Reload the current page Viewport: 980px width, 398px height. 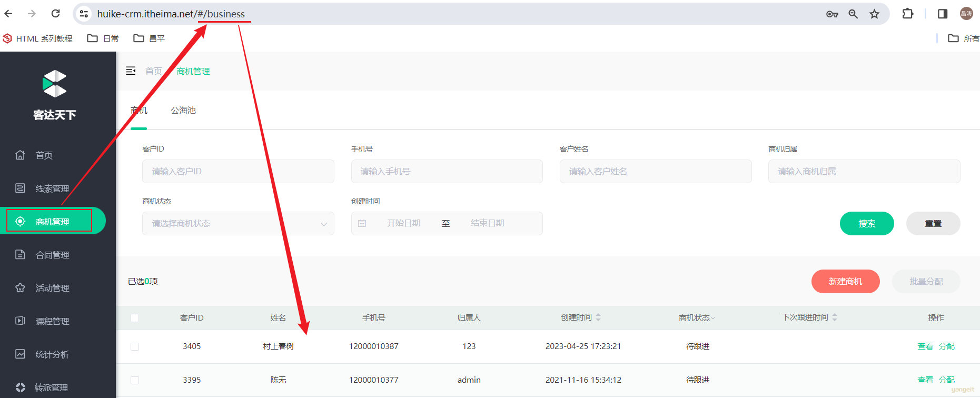tap(55, 14)
